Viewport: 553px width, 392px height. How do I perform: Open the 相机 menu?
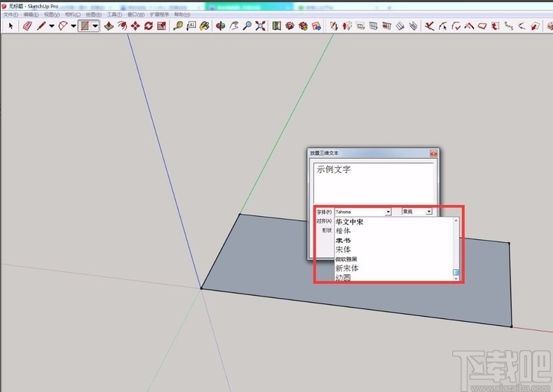tap(72, 14)
